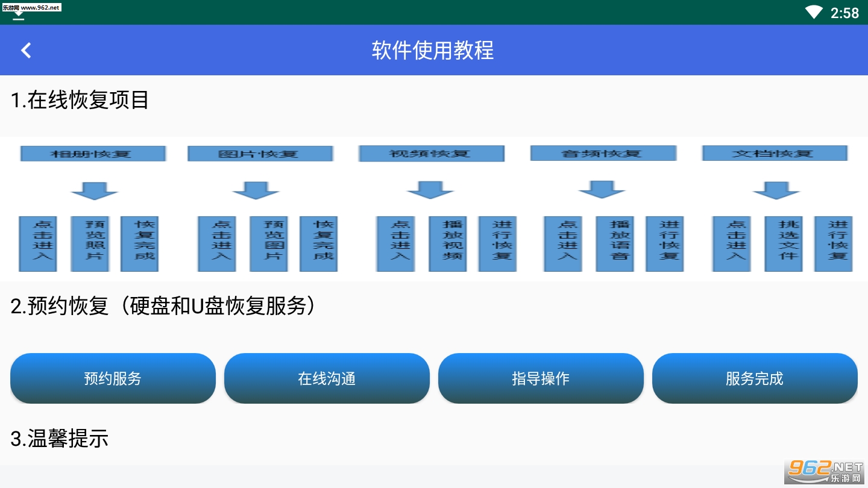
Task: Select the 预约服务 button
Action: pos(113,378)
